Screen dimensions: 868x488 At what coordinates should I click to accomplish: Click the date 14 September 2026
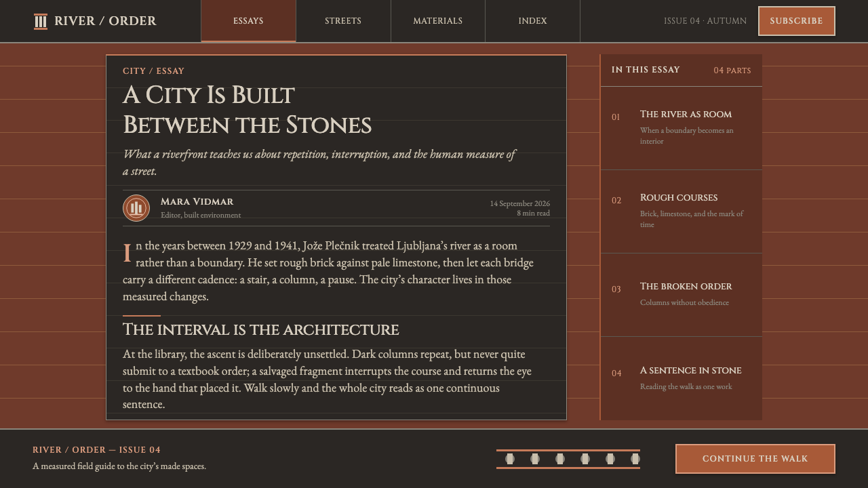(520, 203)
